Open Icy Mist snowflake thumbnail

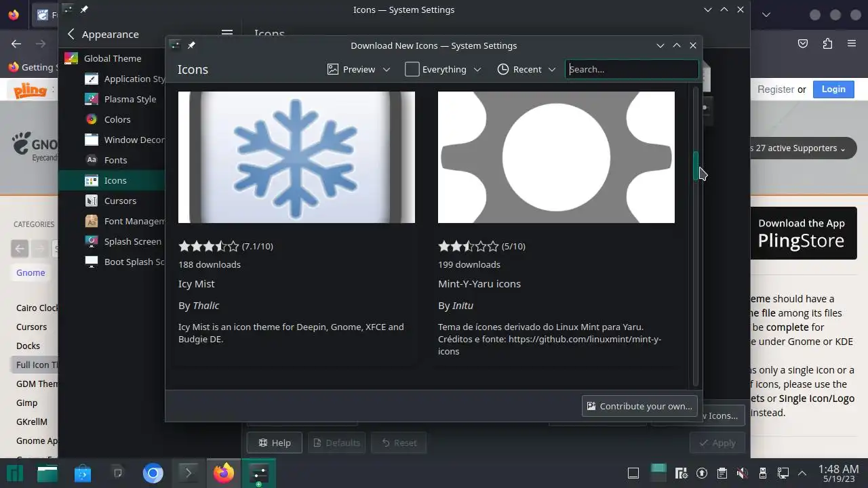pyautogui.click(x=296, y=157)
